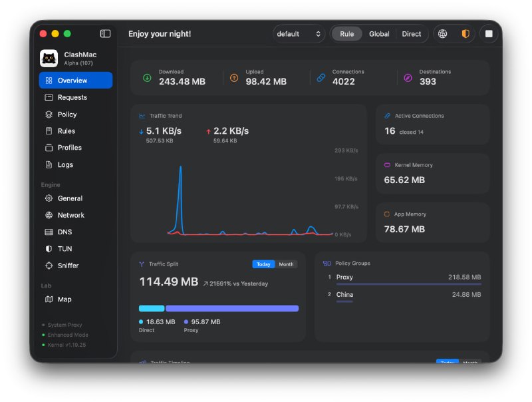The image size is (532, 402).
Task: Click the Alpha (107) version label
Action: click(x=78, y=63)
